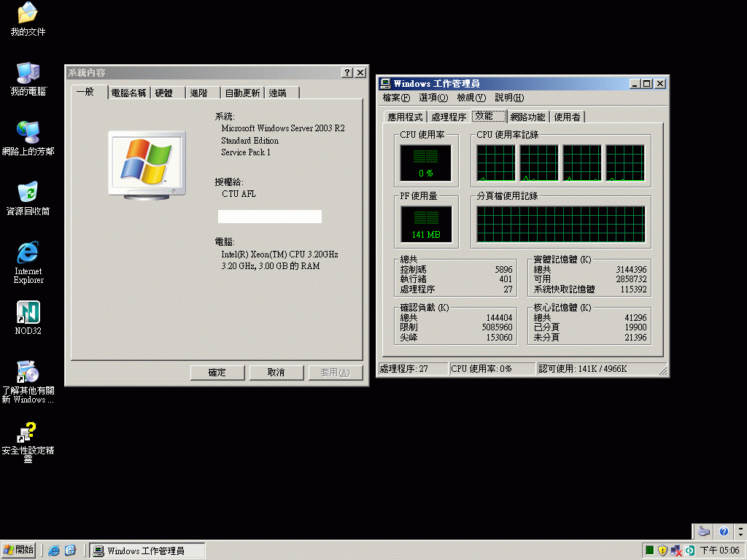The width and height of the screenshot is (747, 560).
Task: Click the CPU 使用率 0% gauge
Action: (425, 163)
